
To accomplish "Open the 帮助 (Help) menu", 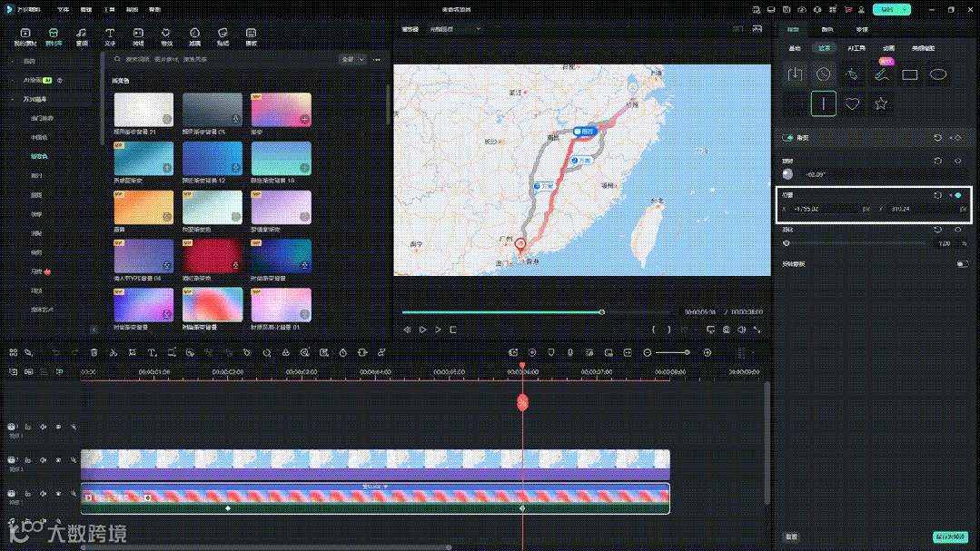I will [x=155, y=9].
